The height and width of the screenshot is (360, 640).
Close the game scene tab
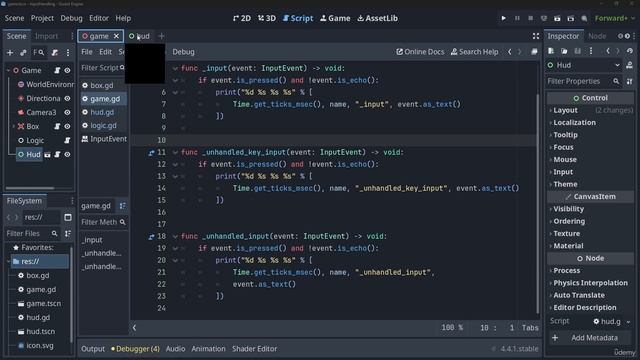pos(116,36)
